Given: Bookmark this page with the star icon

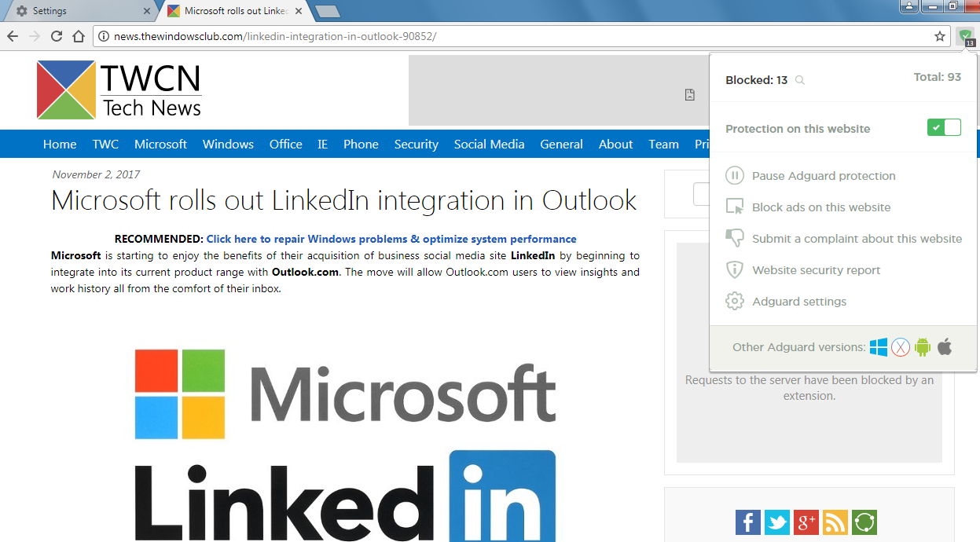Looking at the screenshot, I should point(939,36).
